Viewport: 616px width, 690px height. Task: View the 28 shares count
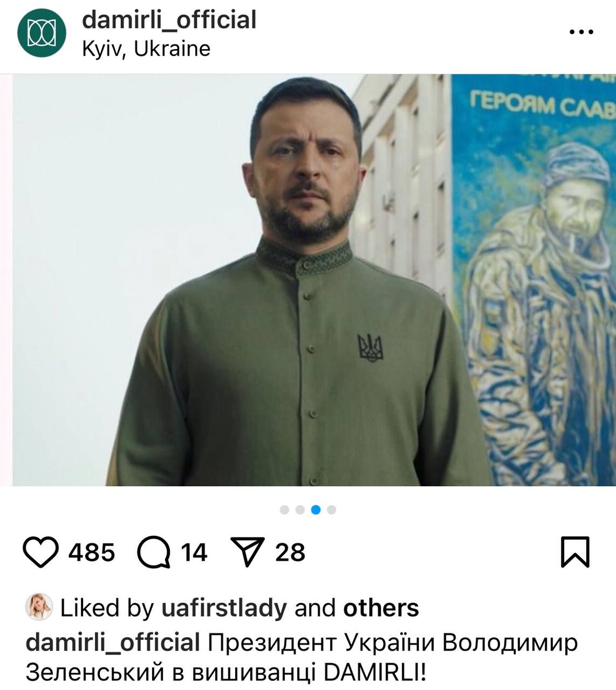[x=290, y=553]
